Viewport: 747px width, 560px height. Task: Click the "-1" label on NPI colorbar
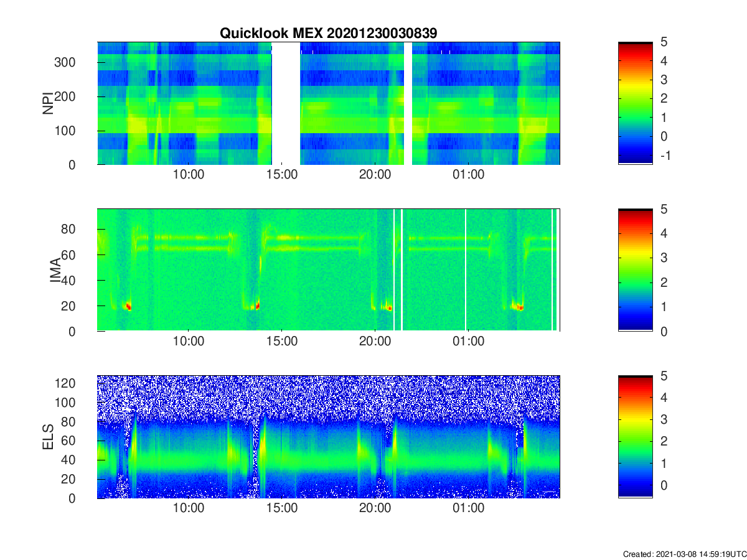coord(665,156)
